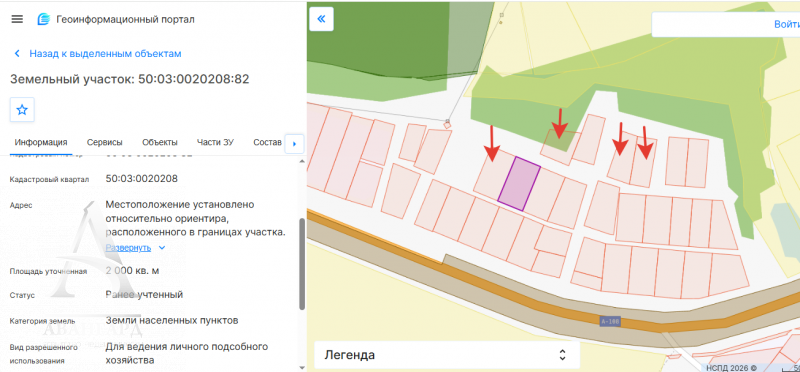Click the Статус field label

point(22,295)
